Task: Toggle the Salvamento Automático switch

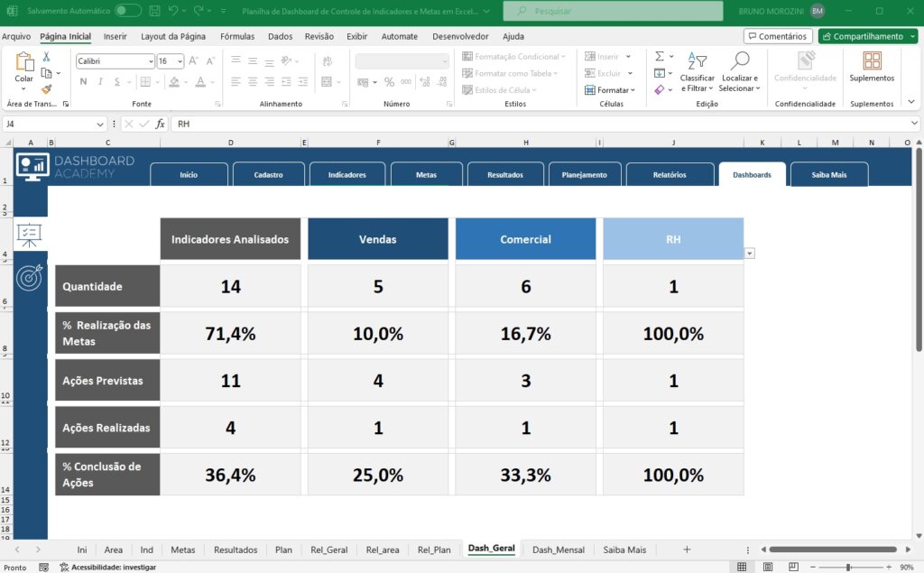Action: 127,11
